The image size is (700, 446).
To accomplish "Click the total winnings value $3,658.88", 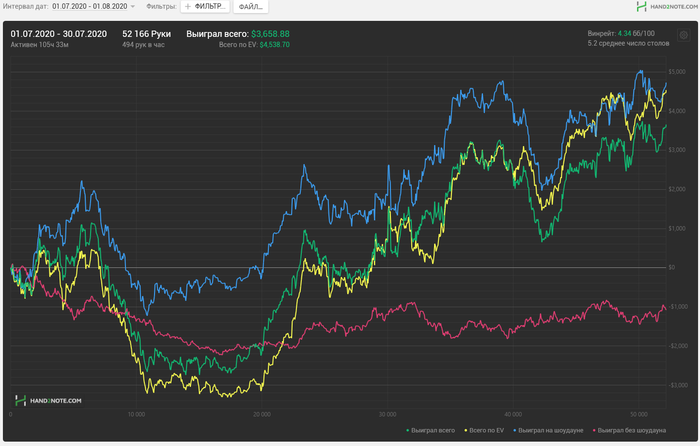I will (x=270, y=34).
